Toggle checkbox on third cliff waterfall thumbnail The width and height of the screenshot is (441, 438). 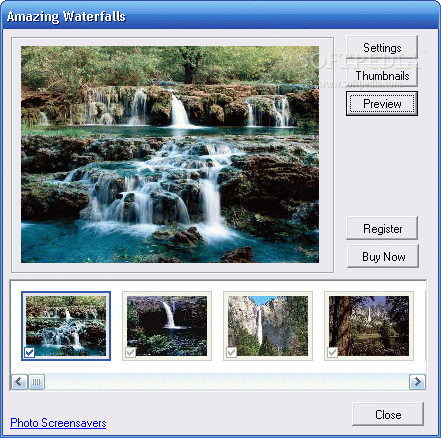click(x=231, y=352)
